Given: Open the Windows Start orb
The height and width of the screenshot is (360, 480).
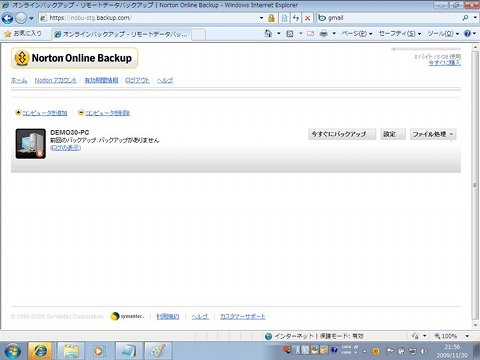Looking at the screenshot, I should pos(13,351).
